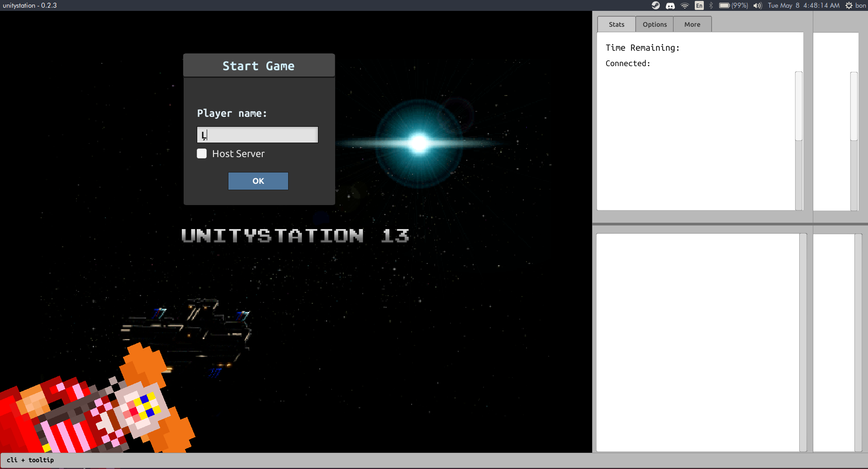Open Discord from the system tray
868x469 pixels.
669,5
